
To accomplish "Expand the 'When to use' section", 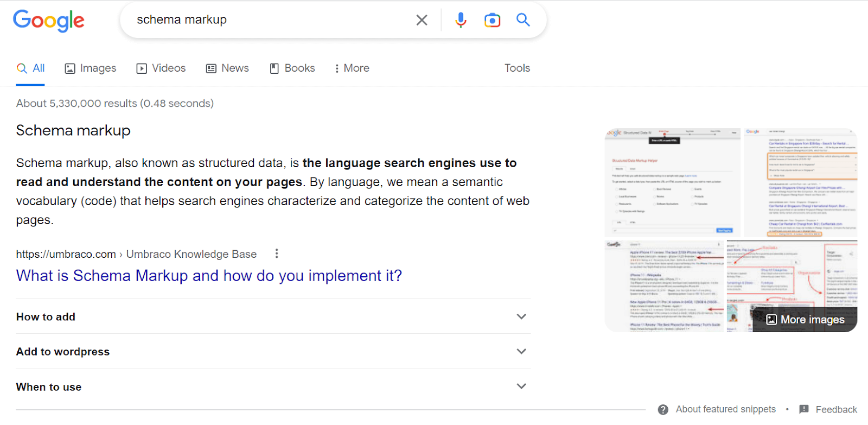I will pos(273,386).
